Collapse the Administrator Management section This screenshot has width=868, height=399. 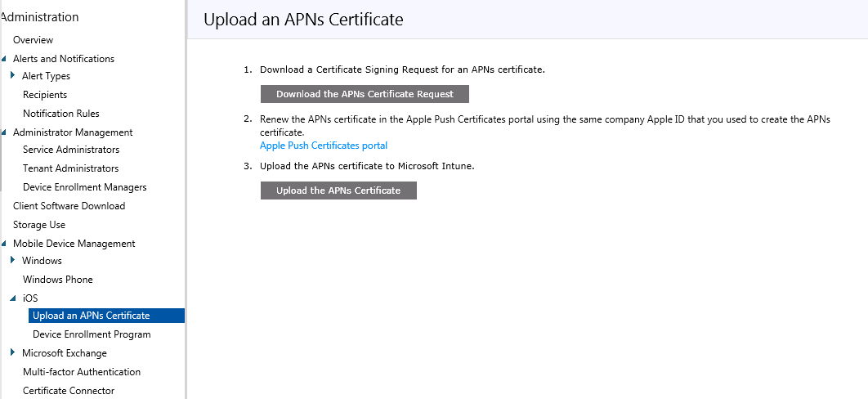coord(4,132)
